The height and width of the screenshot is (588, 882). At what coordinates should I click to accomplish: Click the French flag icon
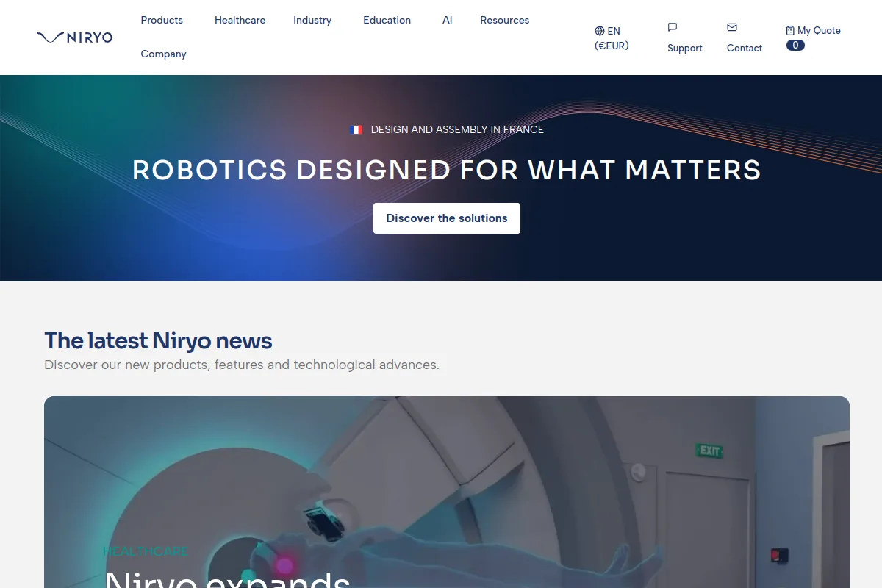356,129
